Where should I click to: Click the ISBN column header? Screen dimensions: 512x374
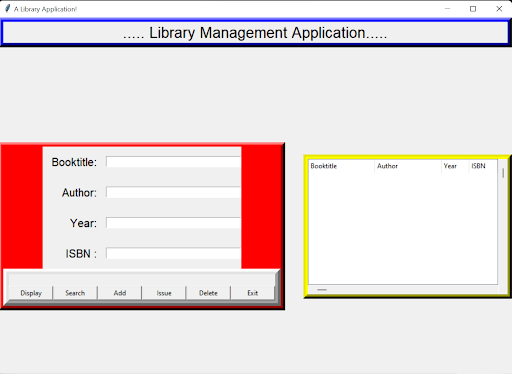click(483, 166)
